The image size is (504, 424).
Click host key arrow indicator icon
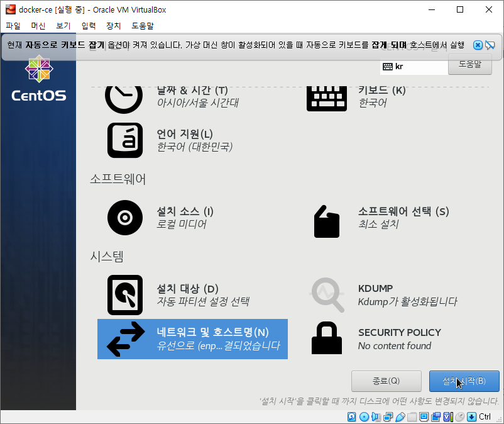471,417
